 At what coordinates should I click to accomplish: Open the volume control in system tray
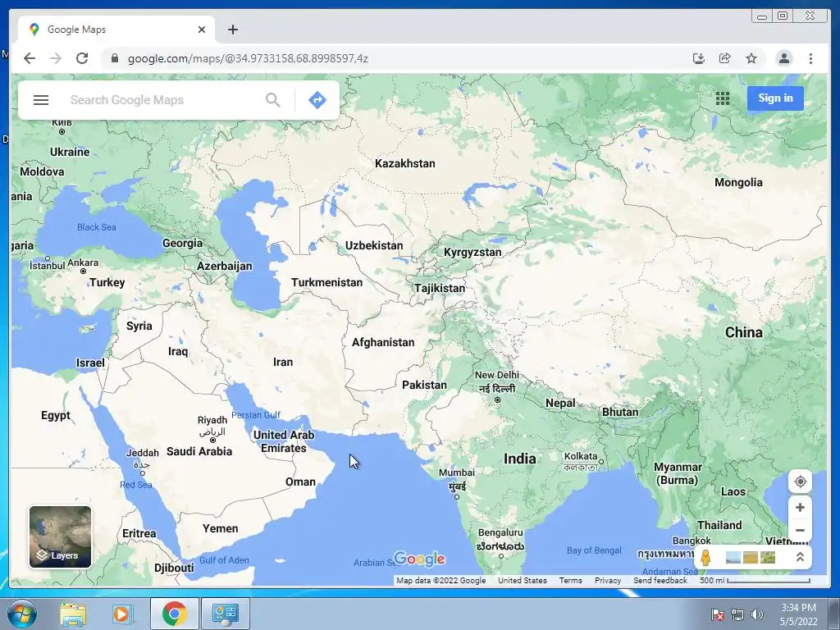[756, 614]
